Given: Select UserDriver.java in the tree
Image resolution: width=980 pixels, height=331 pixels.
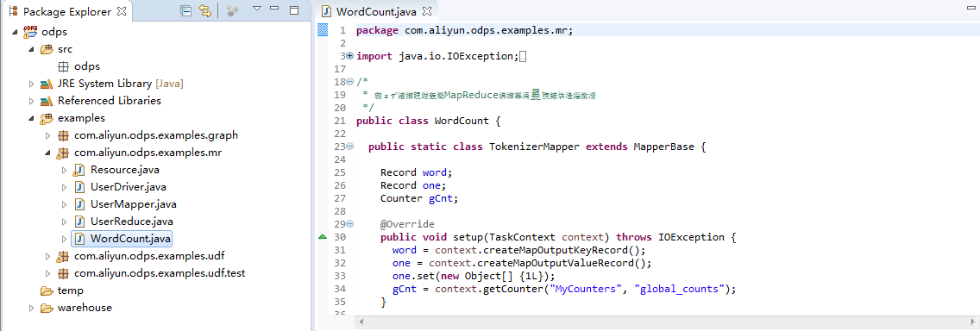Looking at the screenshot, I should tap(129, 187).
